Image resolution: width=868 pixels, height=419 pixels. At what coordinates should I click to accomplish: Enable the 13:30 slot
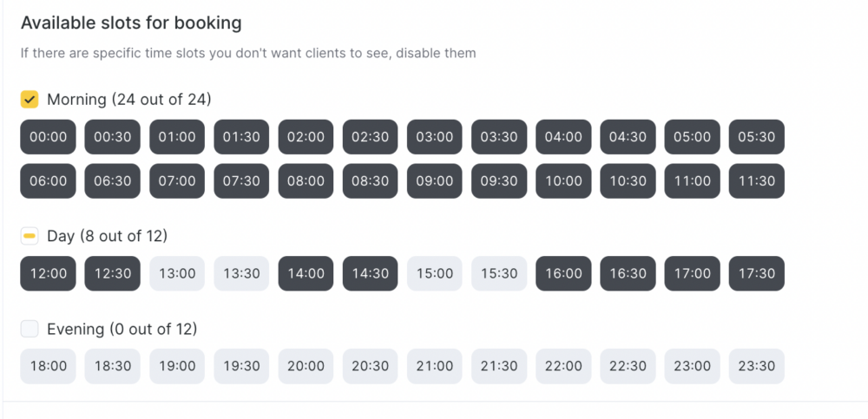pyautogui.click(x=241, y=273)
